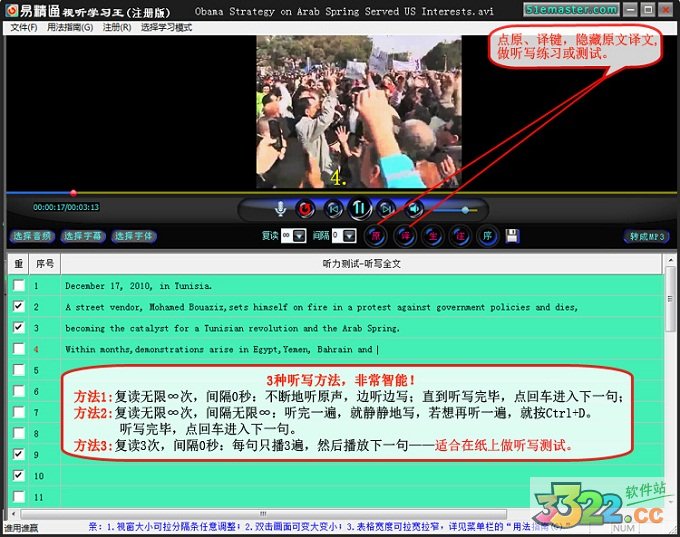This screenshot has width=680, height=537.
Task: Click the 重 column header
Action: 19,264
